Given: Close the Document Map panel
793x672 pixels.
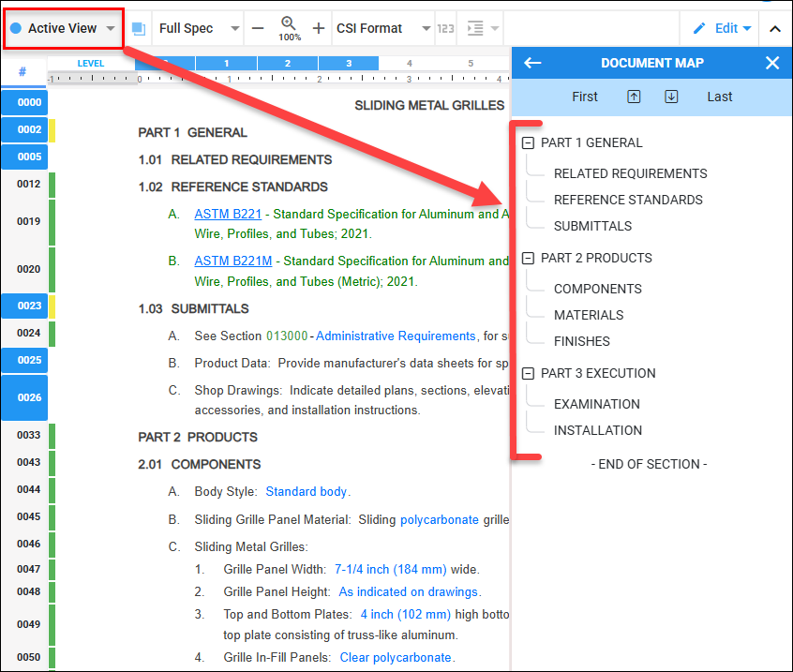Looking at the screenshot, I should (x=772, y=63).
